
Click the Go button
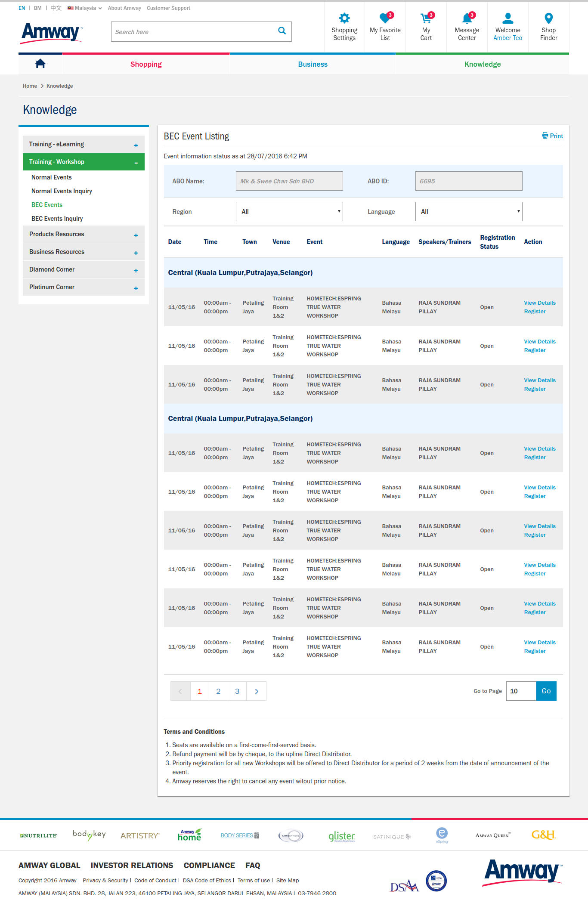(546, 691)
